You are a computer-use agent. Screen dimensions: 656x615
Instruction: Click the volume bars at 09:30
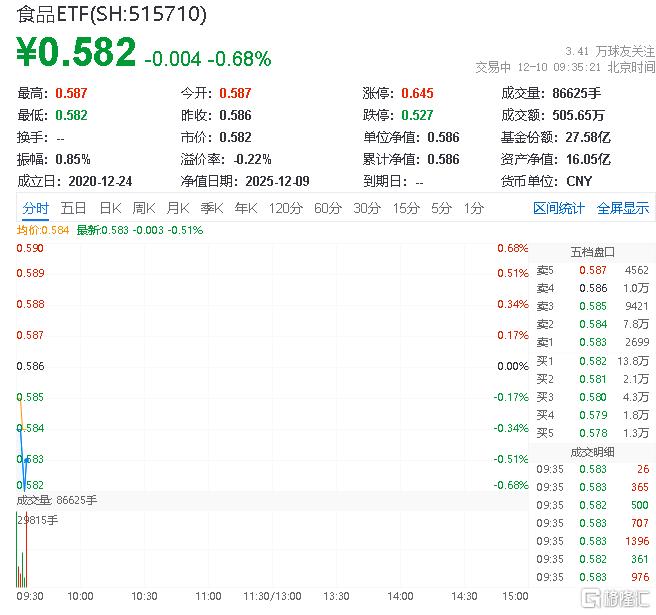pyautogui.click(x=22, y=550)
